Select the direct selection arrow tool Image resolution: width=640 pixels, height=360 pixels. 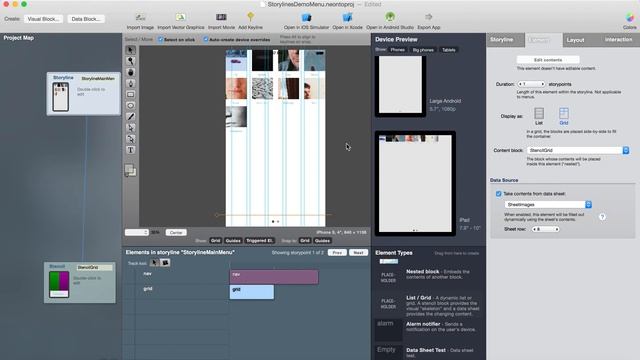(x=131, y=128)
